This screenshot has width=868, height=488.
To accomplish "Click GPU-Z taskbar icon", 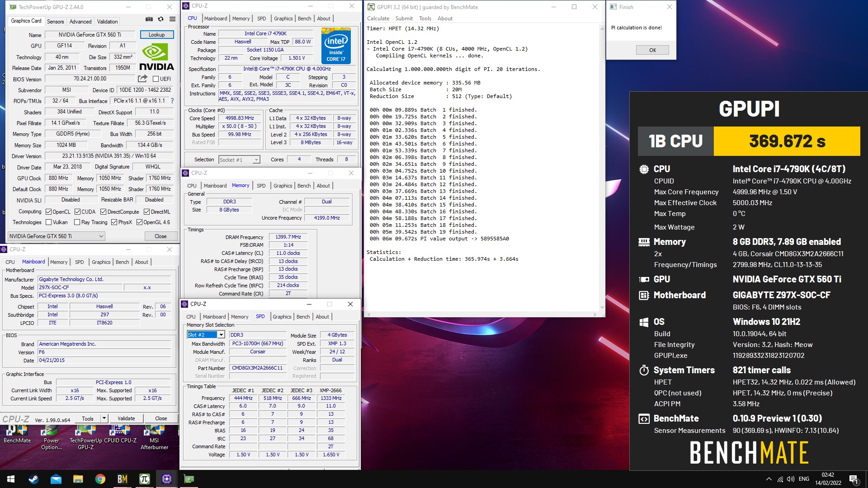I will point(189,479).
